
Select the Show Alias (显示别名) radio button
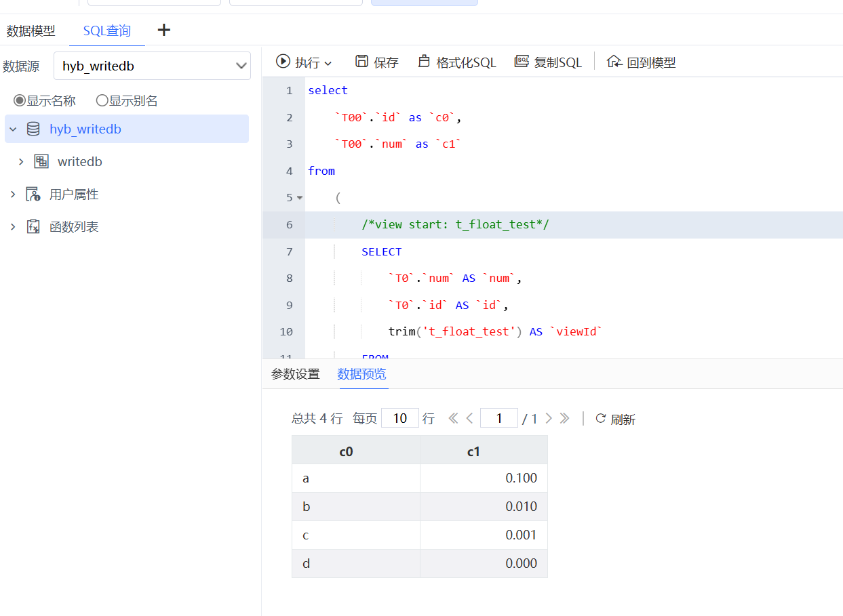point(102,101)
